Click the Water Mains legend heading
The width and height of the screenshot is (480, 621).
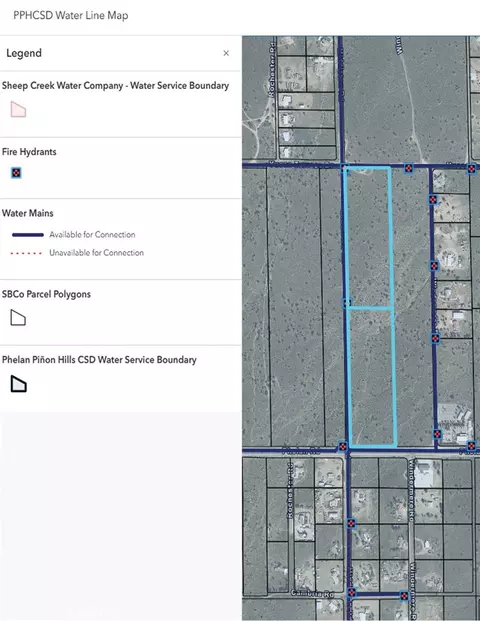(28, 213)
